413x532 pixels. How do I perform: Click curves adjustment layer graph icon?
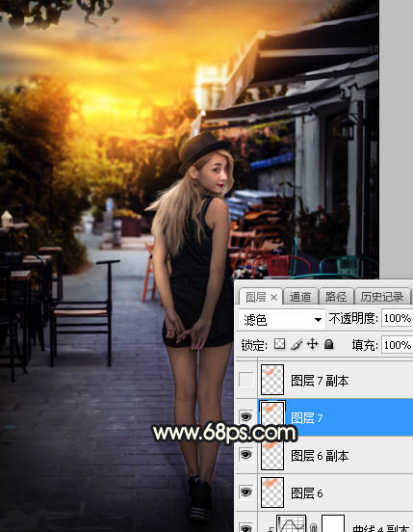coord(291,524)
